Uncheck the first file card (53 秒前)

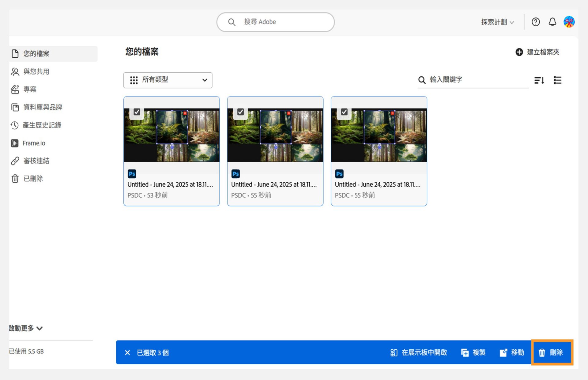[137, 112]
